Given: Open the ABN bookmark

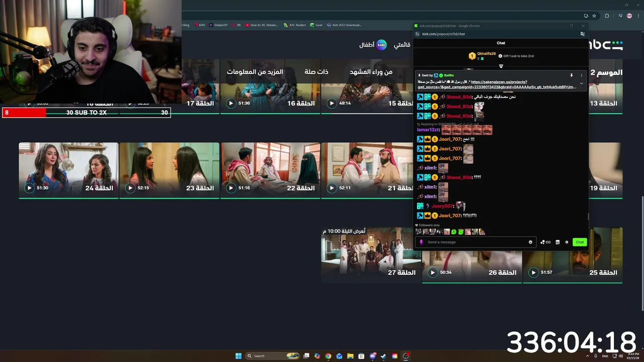Looking at the screenshot, I should [199, 25].
